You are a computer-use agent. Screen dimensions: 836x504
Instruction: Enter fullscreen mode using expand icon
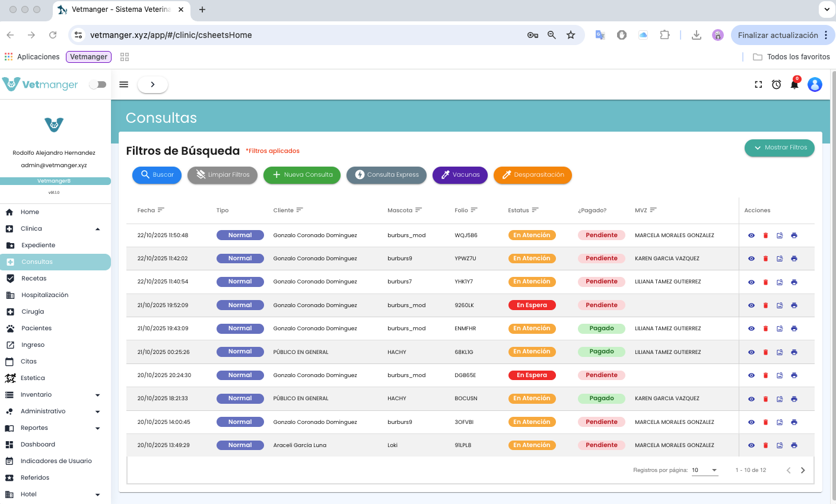[758, 85]
